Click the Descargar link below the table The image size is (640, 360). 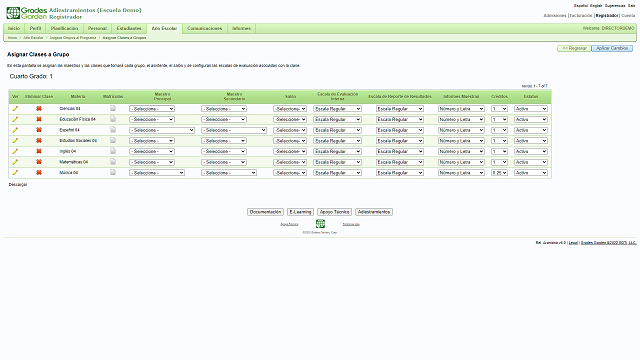[x=18, y=184]
